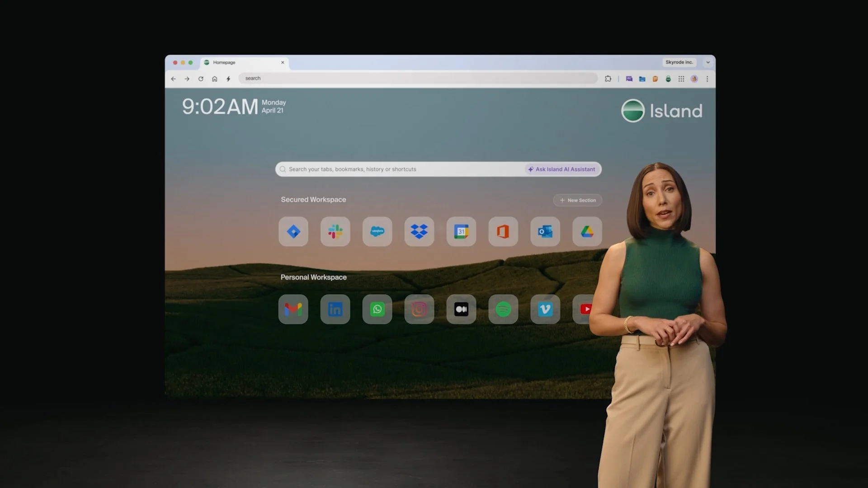Reload the current page
868x488 pixels.
point(201,79)
